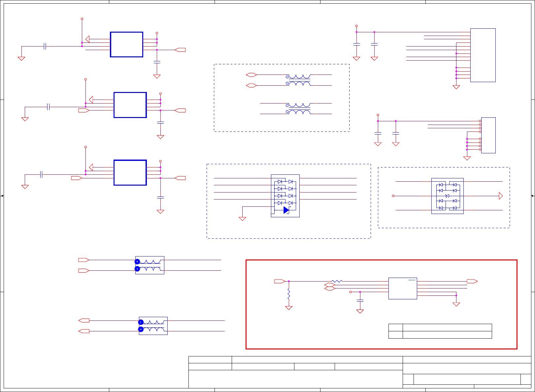
Task: Select the lower transformer in the dashed box
Action: point(298,108)
